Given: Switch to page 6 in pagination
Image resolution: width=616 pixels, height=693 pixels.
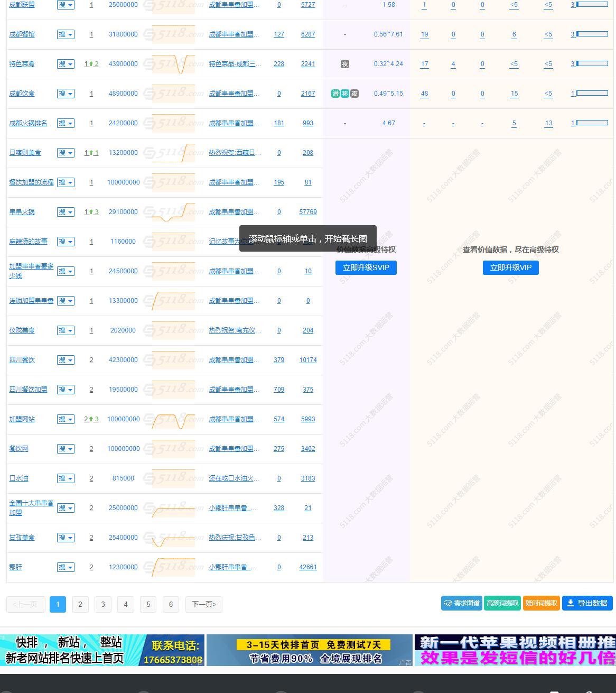Looking at the screenshot, I should pos(171,604).
